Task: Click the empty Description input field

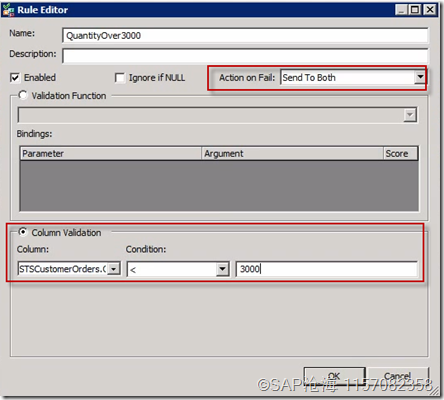Action: [x=245, y=56]
